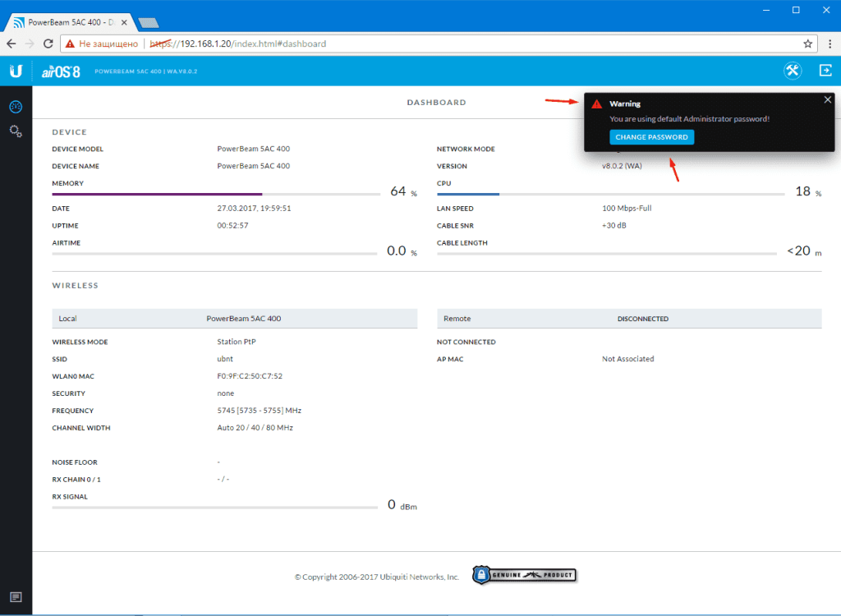Click the Local PowerBeam 5AC 400 header row
This screenshot has height=616, width=841.
pyautogui.click(x=234, y=318)
